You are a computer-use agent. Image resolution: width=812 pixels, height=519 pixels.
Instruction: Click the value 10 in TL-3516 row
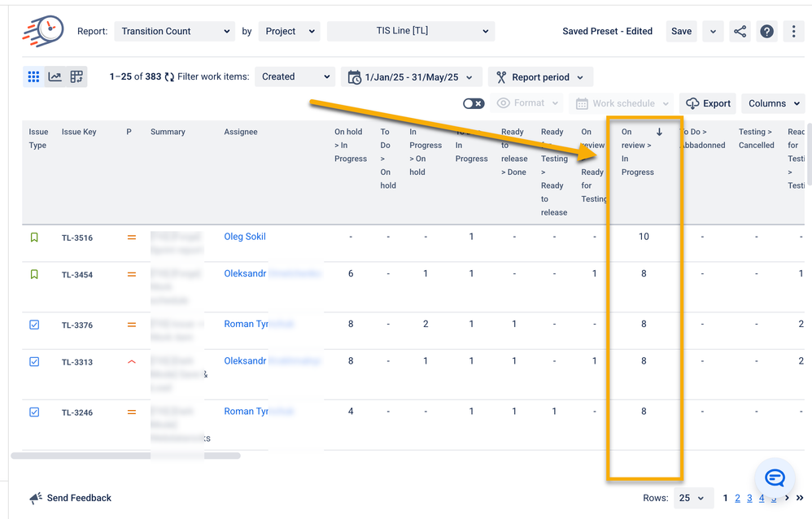tap(644, 236)
